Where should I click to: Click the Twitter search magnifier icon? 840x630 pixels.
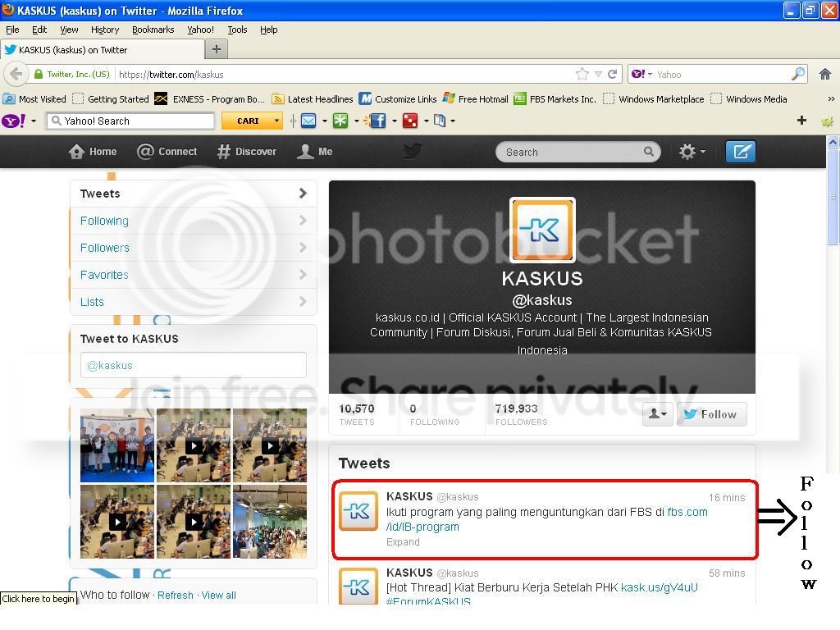(x=649, y=152)
